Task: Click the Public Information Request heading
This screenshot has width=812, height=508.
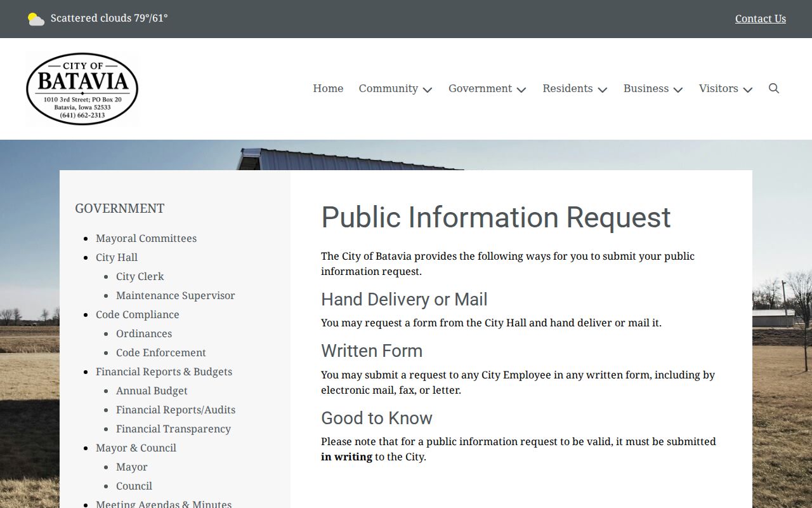Action: click(x=496, y=217)
